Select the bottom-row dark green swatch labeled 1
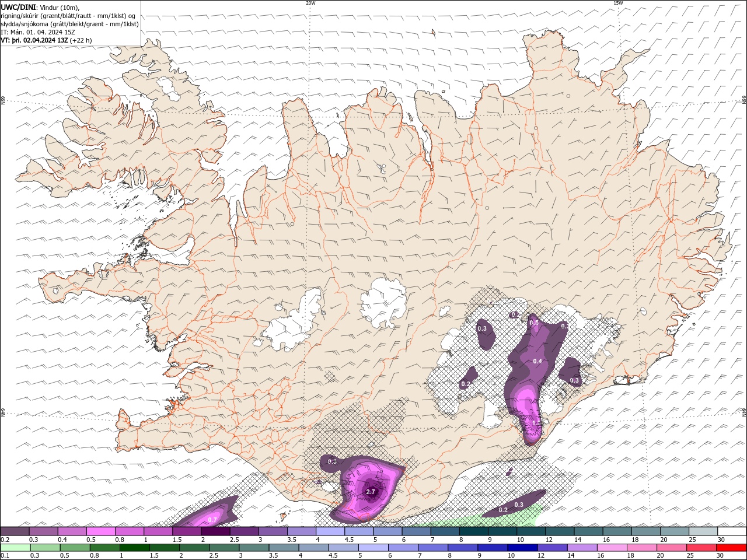Viewport: 747px width, 560px height. click(134, 548)
